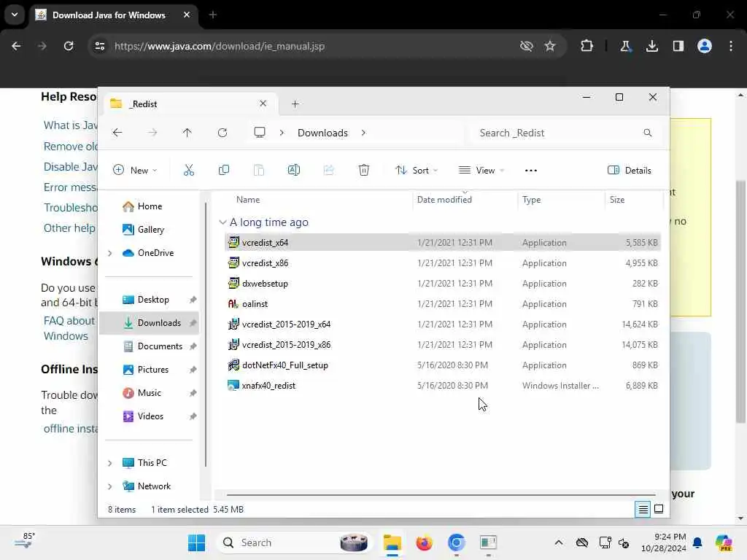
Task: Switch to large thumbnails view icon
Action: tap(659, 510)
